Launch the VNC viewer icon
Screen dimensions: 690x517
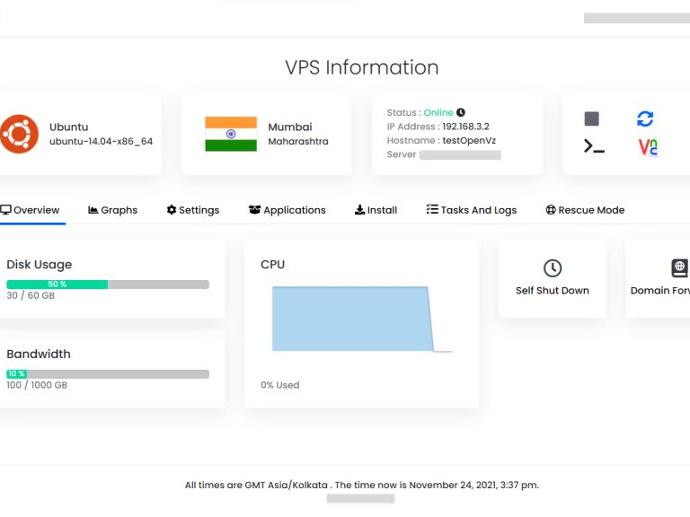tap(648, 147)
